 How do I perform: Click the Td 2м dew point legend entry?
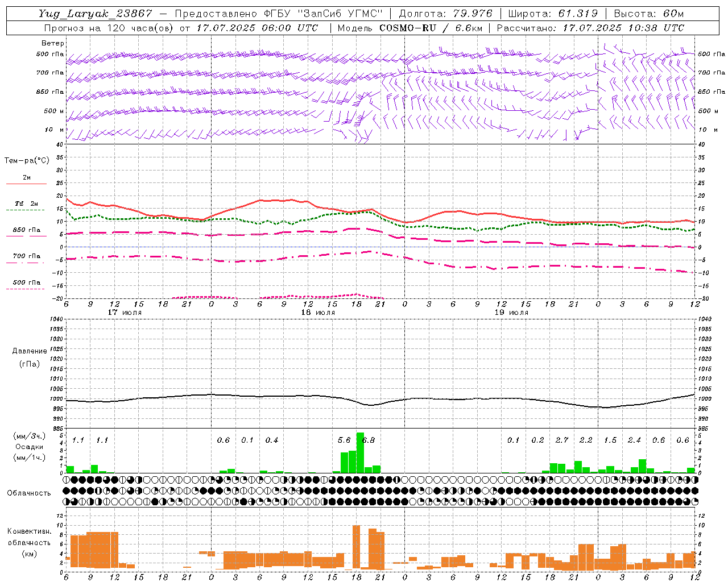(x=26, y=203)
